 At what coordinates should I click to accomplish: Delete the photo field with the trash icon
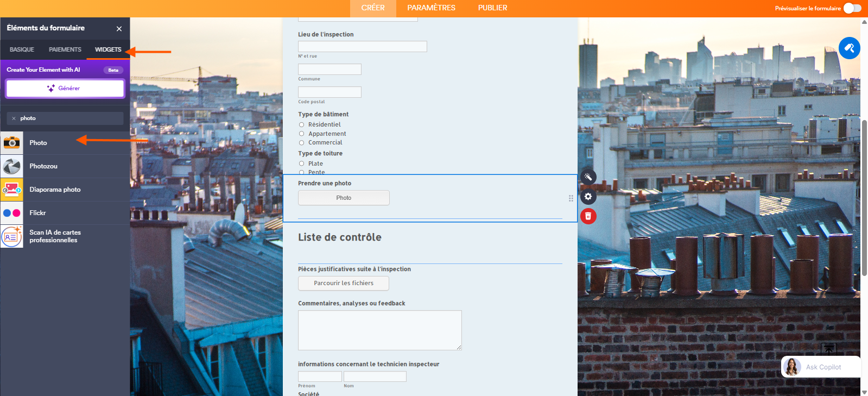pos(588,216)
